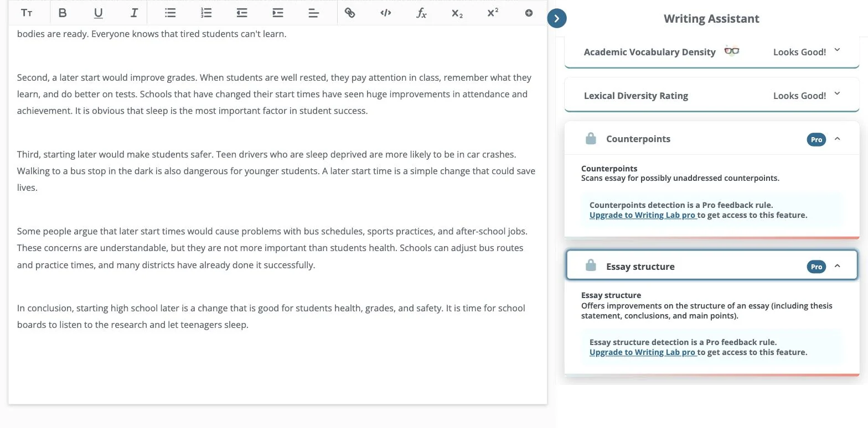Click the Pro badge on Essay structure
868x428 pixels.
(x=817, y=267)
